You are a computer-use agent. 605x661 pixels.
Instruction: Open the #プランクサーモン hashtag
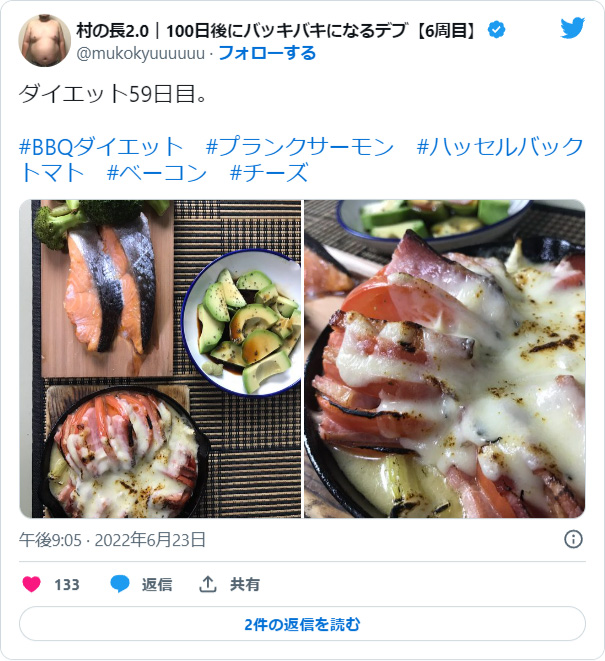coord(300,146)
